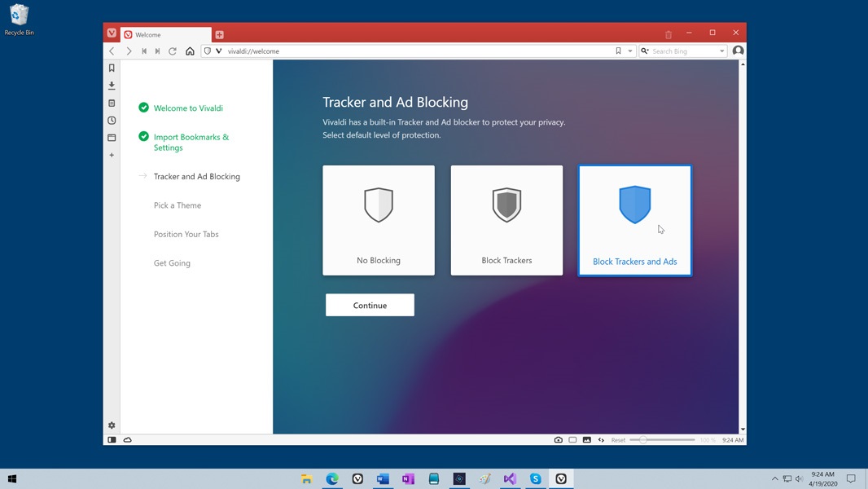The height and width of the screenshot is (489, 868).
Task: Open Vivaldi settings gear icon
Action: [x=112, y=425]
